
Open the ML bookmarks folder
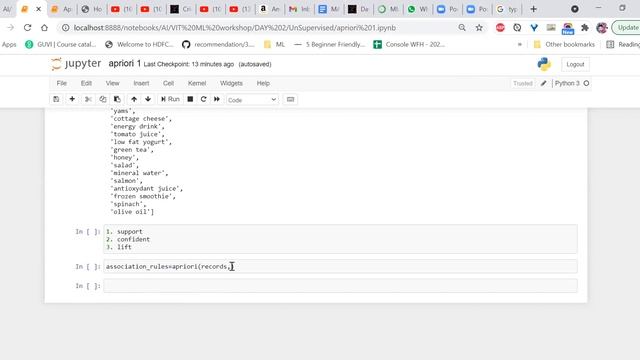pos(274,44)
